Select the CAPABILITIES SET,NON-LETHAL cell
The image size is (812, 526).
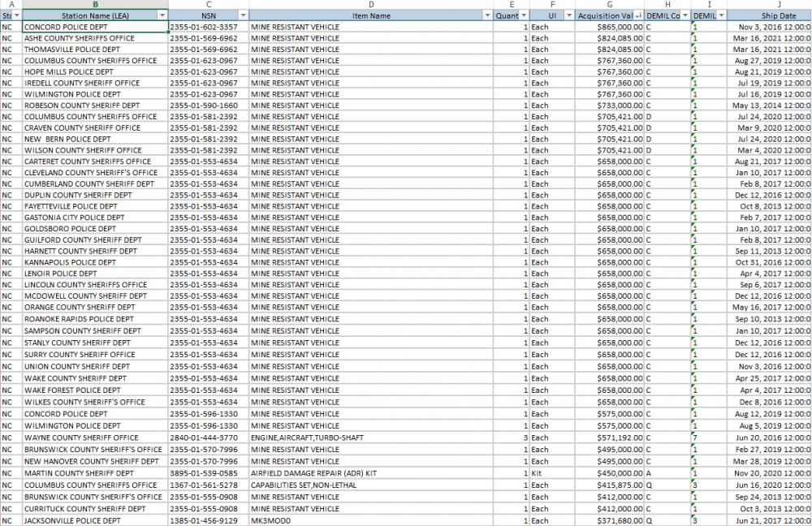coord(371,485)
